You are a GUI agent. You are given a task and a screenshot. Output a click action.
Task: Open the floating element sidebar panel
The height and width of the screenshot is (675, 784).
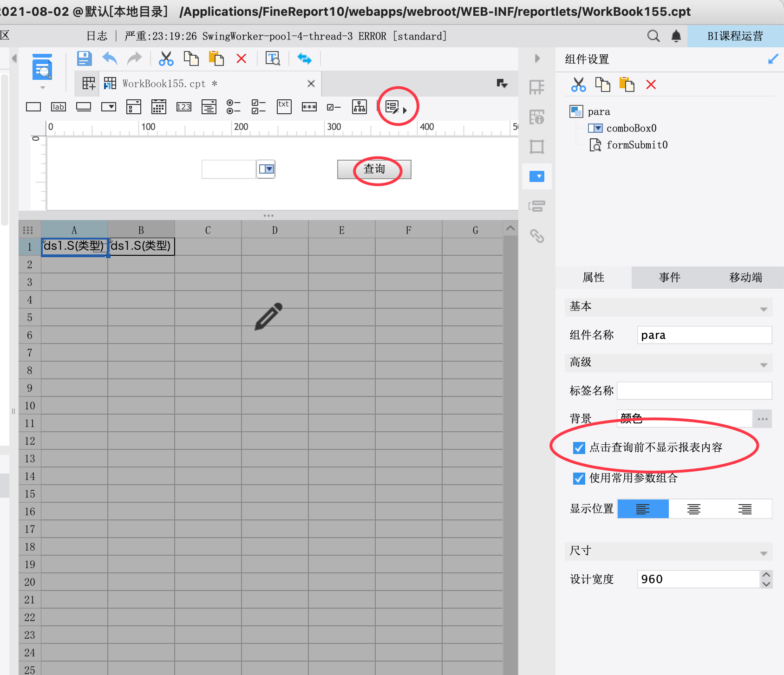coord(537,147)
